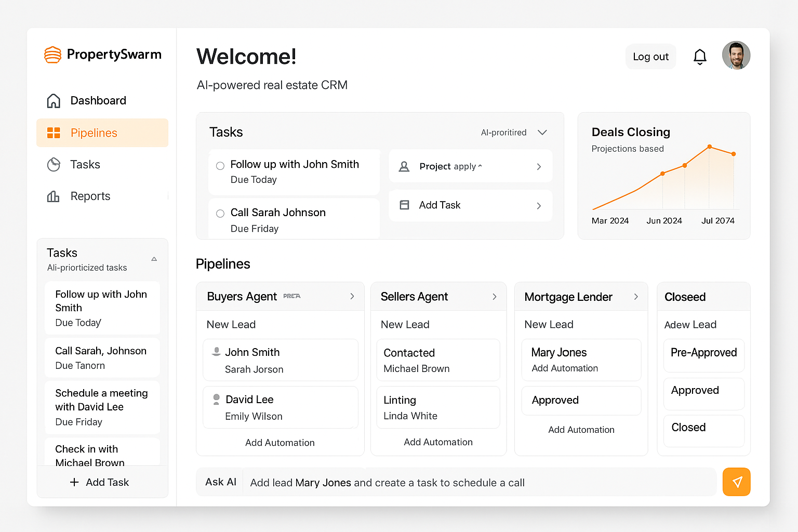
Task: Click the Ask AI label
Action: (221, 482)
